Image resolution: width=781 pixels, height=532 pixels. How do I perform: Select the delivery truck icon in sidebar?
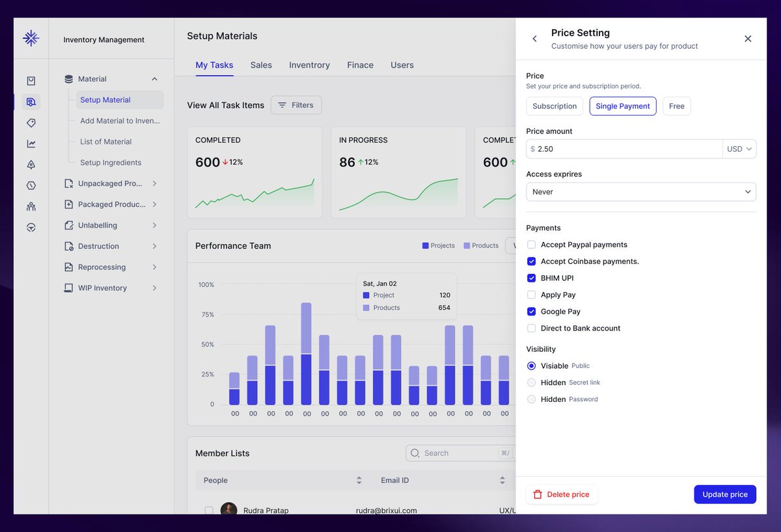[31, 101]
